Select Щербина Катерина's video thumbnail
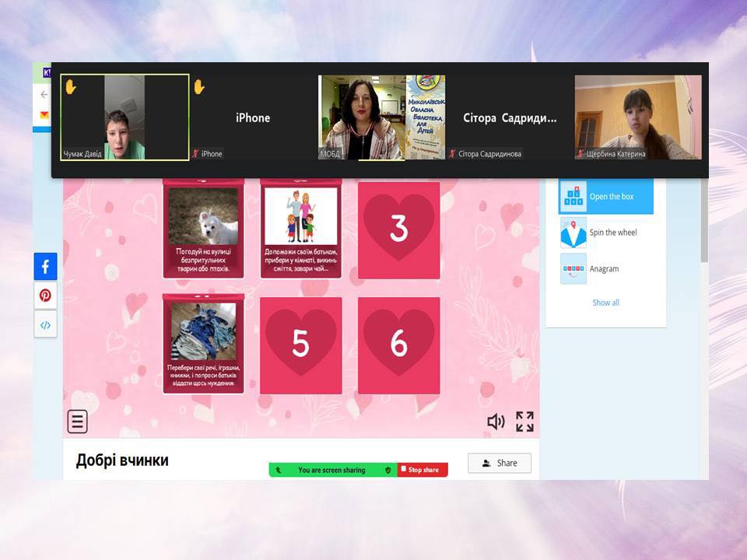 (x=637, y=117)
